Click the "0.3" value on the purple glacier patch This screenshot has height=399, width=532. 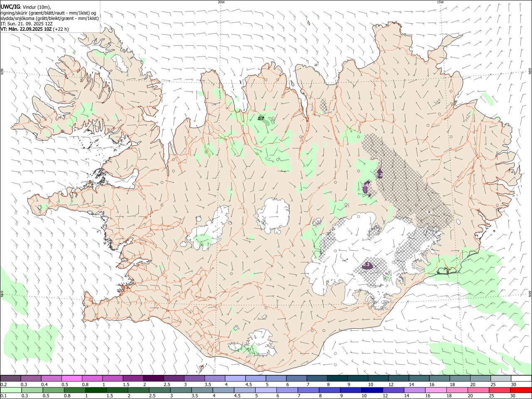click(366, 264)
